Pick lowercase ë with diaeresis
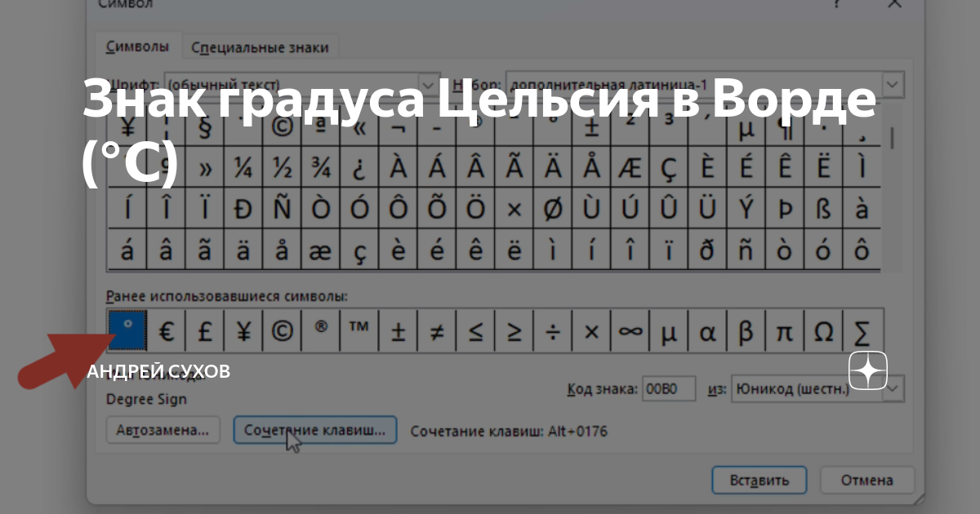The width and height of the screenshot is (980, 514). (x=514, y=250)
